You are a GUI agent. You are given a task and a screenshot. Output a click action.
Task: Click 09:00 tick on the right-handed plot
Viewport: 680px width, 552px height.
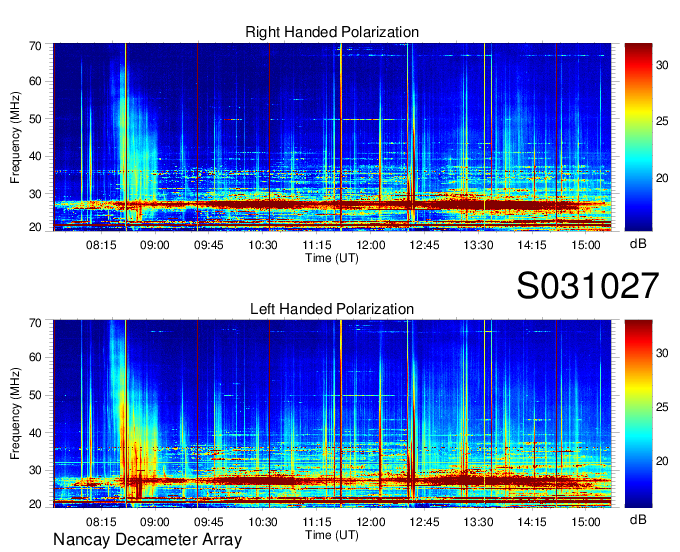155,245
